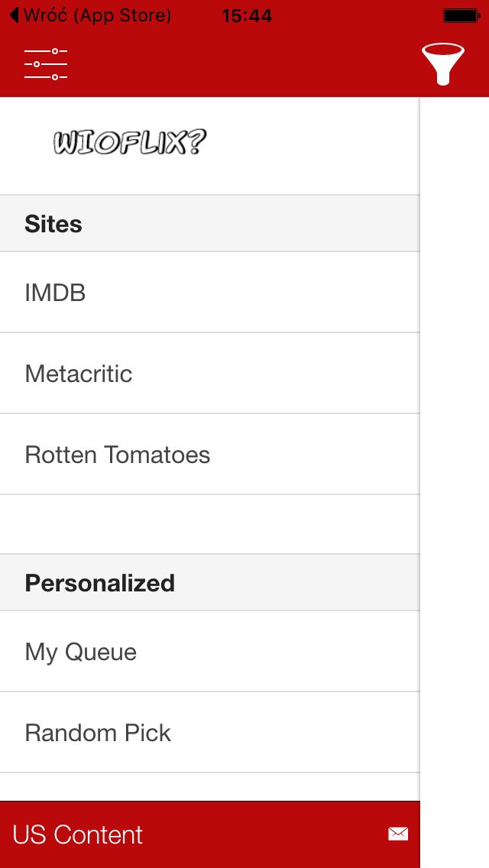Tap the blank row below Rotten Tomatoes
489x868 pixels.
(210, 524)
